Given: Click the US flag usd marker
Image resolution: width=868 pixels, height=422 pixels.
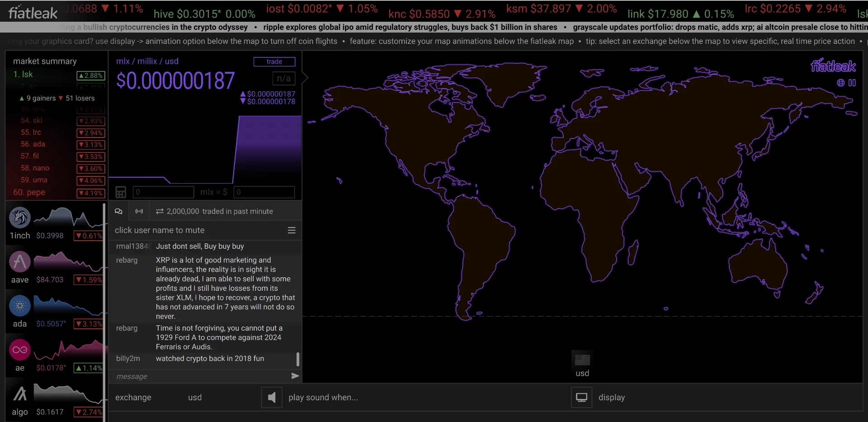Looking at the screenshot, I should click(x=582, y=365).
